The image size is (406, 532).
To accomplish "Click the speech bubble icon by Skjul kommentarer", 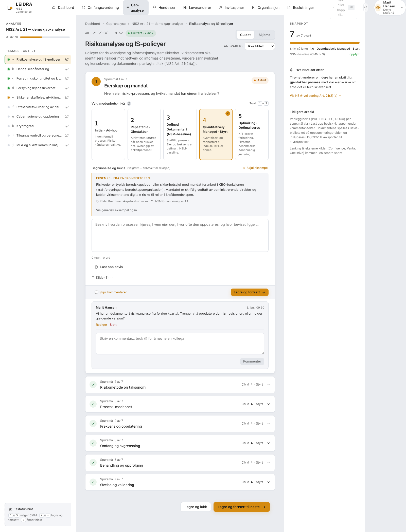I will (x=96, y=292).
